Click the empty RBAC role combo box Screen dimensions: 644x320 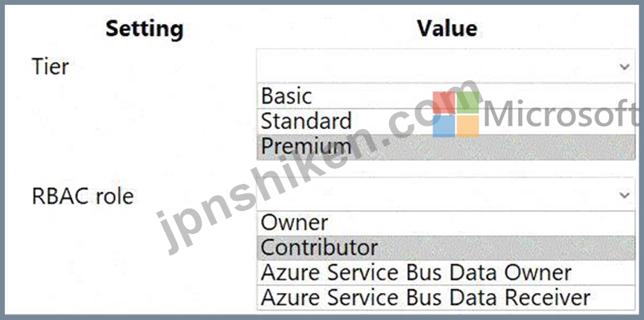(x=446, y=194)
